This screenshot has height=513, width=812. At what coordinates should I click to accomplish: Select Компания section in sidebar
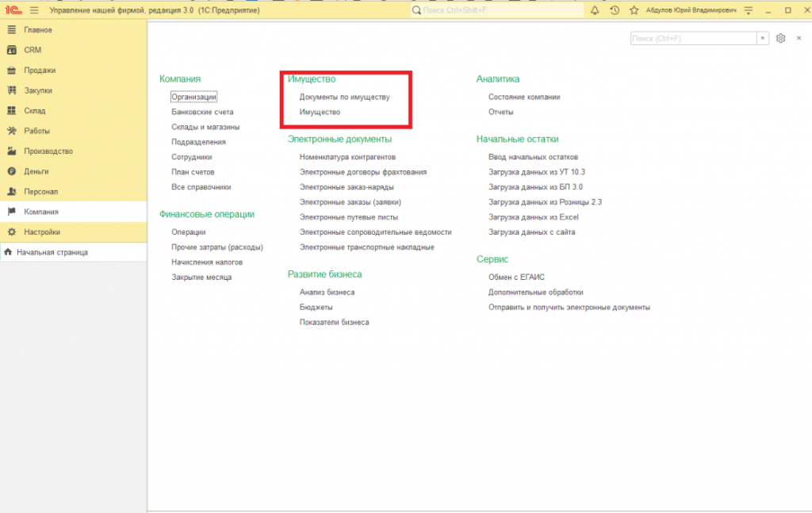tap(73, 212)
